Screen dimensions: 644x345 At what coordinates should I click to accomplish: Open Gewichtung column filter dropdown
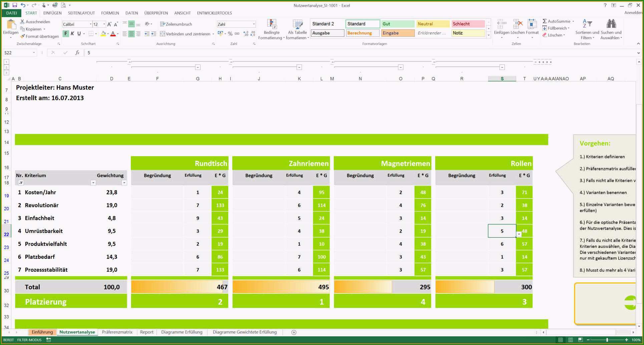(x=124, y=183)
